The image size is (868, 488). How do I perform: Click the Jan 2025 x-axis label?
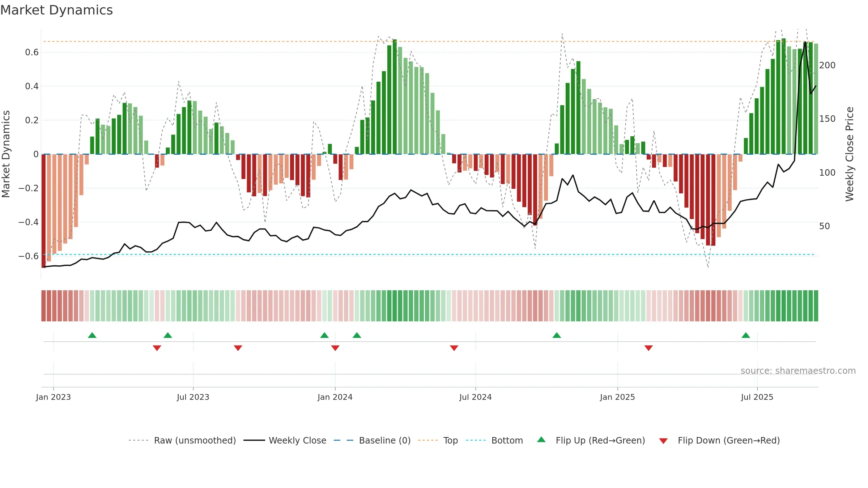[618, 397]
